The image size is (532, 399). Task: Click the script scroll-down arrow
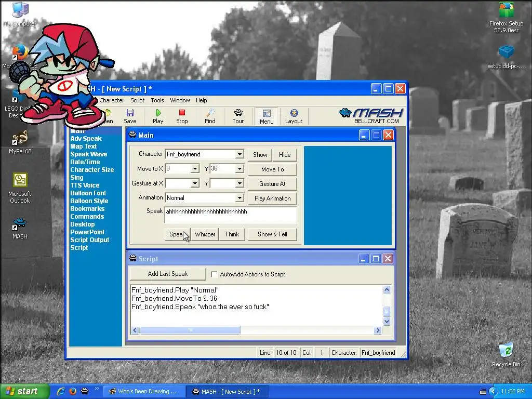pos(387,321)
